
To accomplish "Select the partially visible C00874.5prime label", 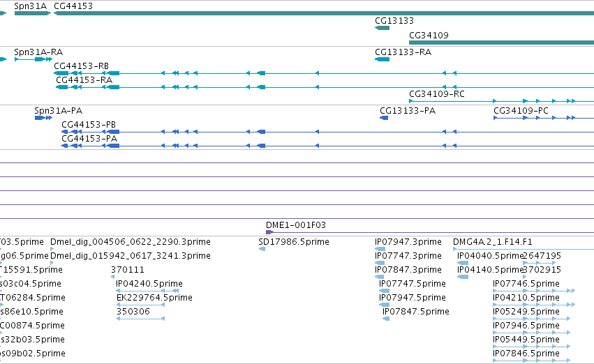I will (x=33, y=326).
